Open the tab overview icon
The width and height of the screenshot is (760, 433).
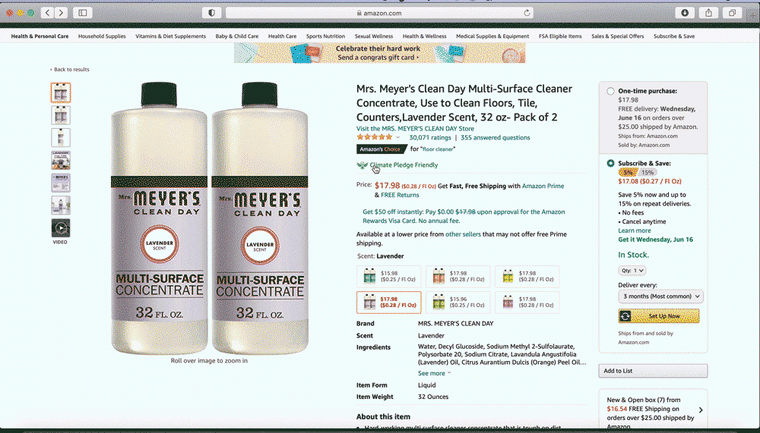732,13
